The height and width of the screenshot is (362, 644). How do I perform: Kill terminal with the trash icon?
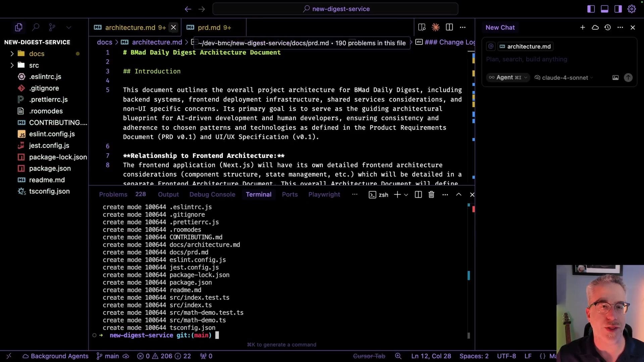click(431, 194)
